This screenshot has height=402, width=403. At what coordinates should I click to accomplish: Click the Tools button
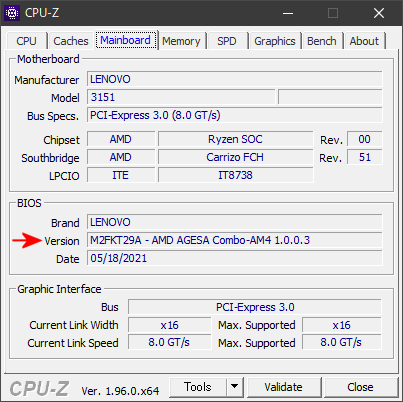click(x=198, y=387)
